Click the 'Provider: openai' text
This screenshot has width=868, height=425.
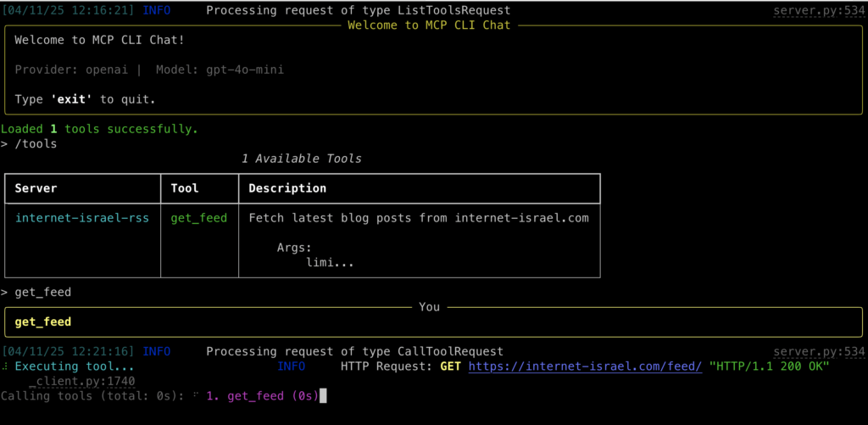pos(71,70)
